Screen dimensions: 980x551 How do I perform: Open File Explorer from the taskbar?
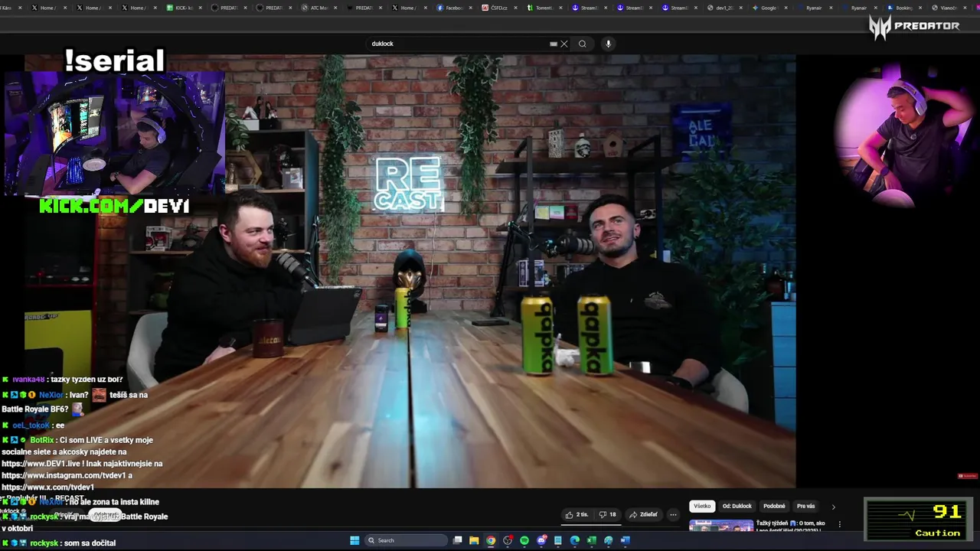474,540
